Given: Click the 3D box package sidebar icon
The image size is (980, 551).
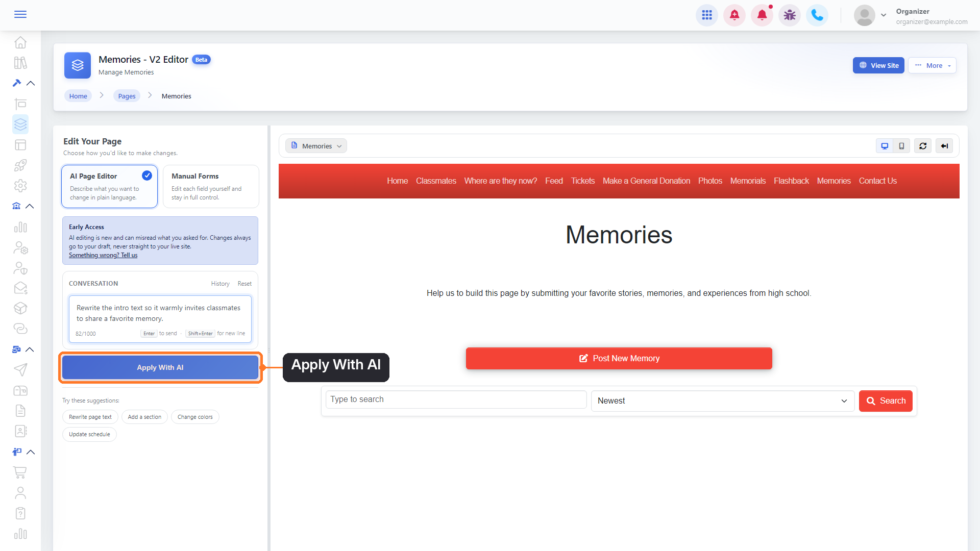Looking at the screenshot, I should (x=20, y=309).
